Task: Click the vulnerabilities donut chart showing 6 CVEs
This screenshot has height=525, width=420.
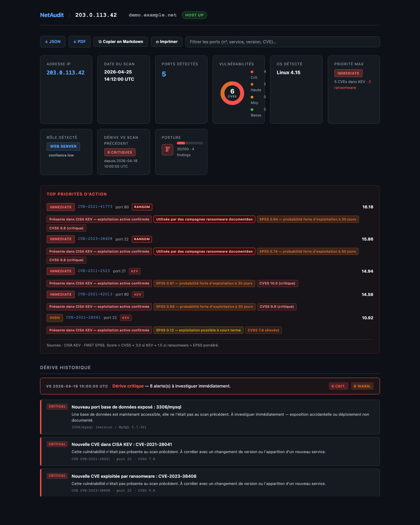Action: tap(232, 93)
